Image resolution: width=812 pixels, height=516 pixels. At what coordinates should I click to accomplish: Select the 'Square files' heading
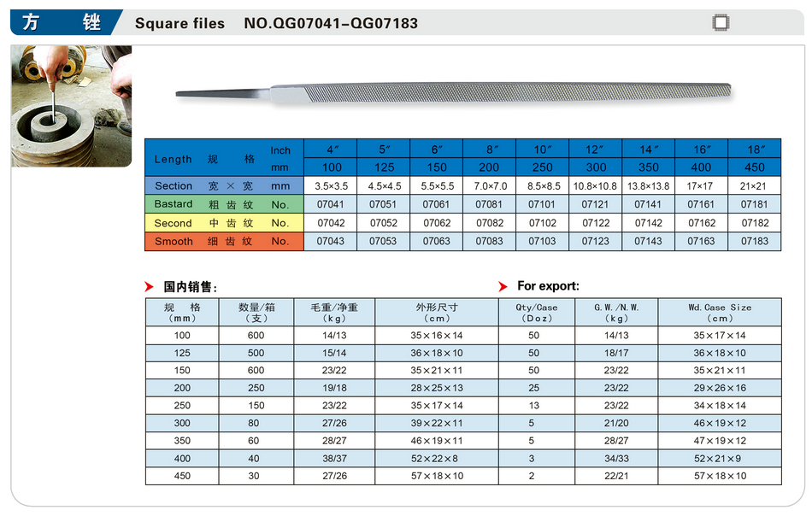coord(179,23)
